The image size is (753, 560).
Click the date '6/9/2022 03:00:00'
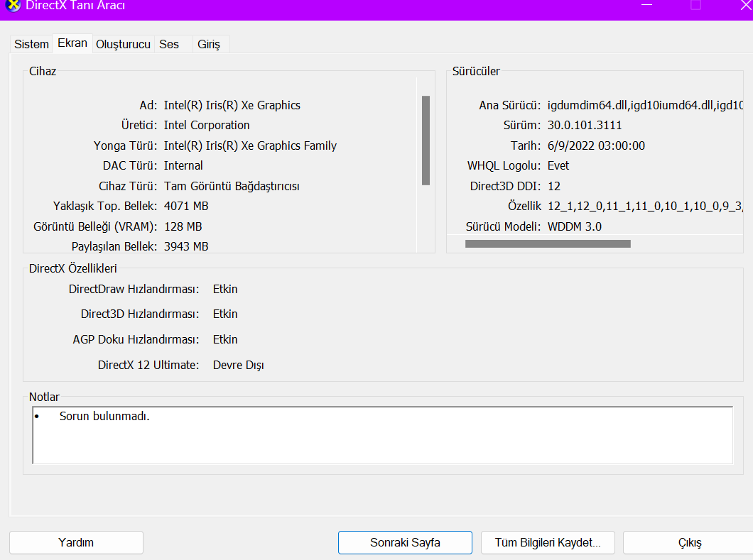596,146
